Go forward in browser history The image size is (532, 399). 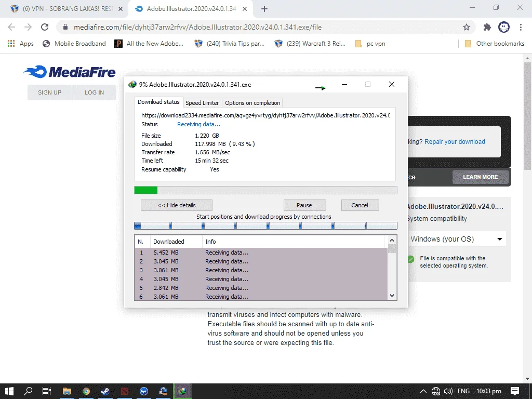(x=28, y=27)
